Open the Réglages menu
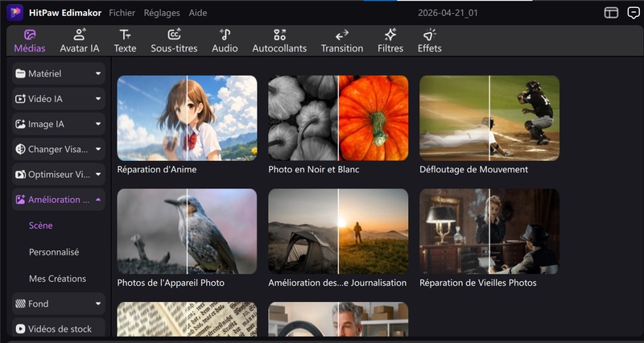Screen dimensions: 644x343 [162, 13]
